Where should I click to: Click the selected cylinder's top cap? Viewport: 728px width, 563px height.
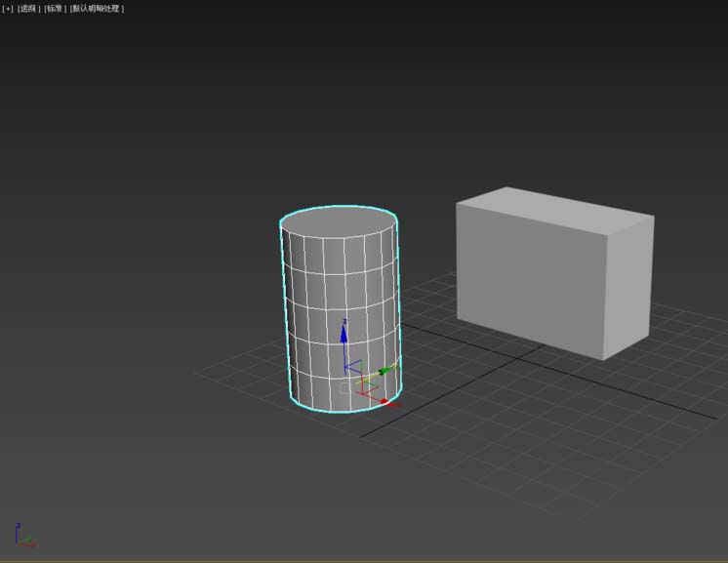click(339, 221)
